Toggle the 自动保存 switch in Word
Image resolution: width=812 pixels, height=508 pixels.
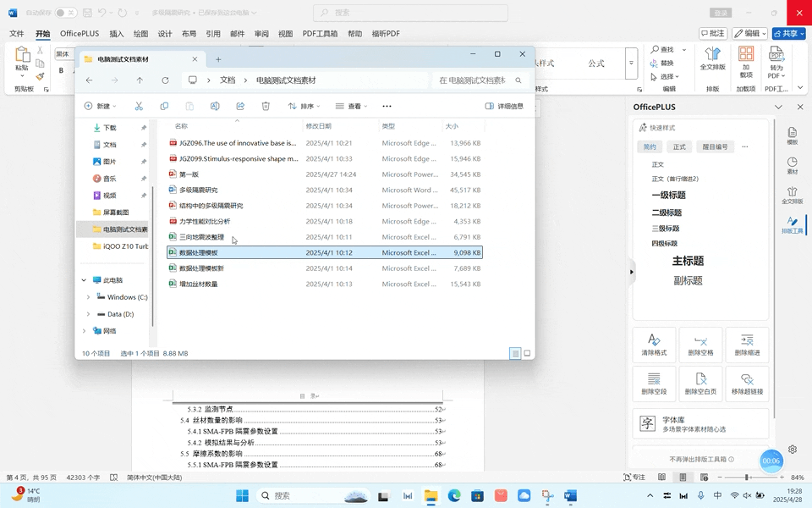tap(66, 13)
